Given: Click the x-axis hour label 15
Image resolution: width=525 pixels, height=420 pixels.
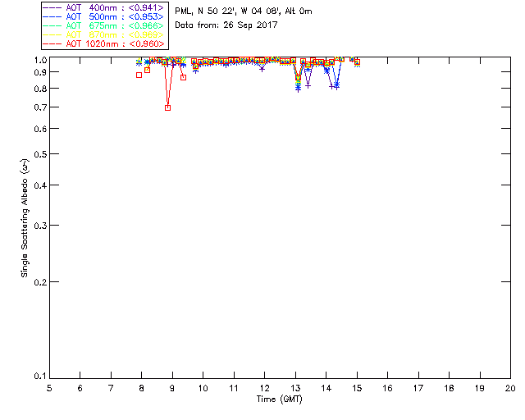Looking at the screenshot, I should coord(357,388).
